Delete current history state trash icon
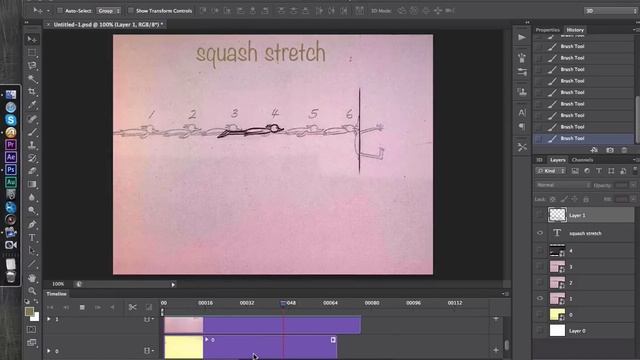This screenshot has height=360, width=640. pos(624,150)
